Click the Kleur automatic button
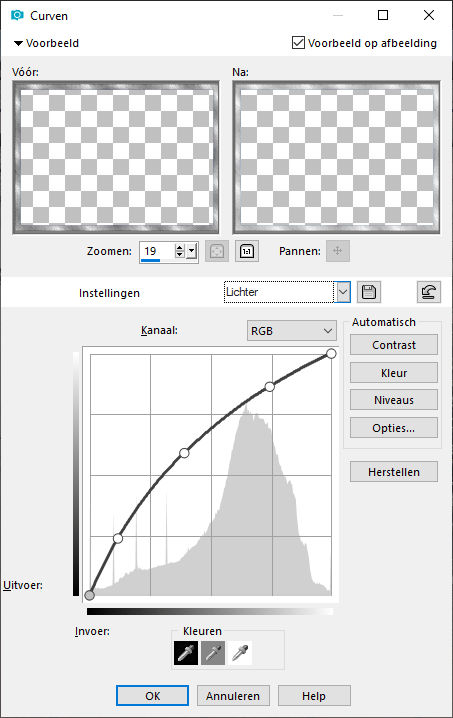 394,373
